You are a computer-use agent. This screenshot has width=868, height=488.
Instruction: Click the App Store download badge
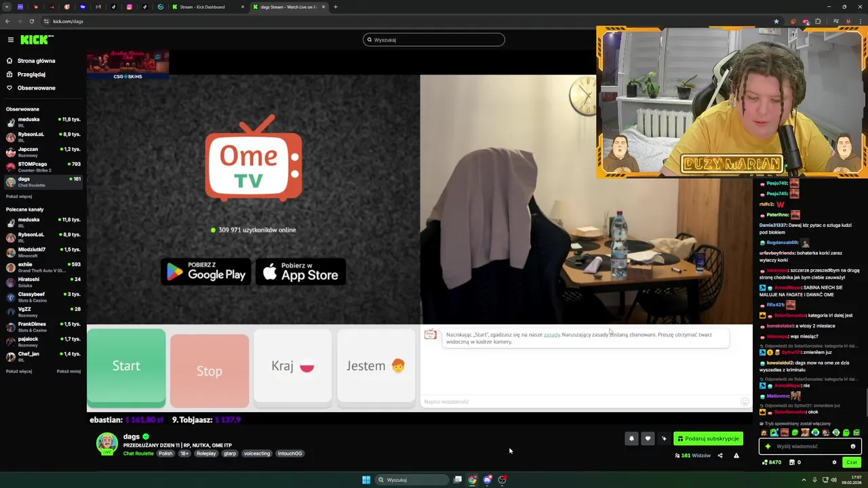tap(301, 272)
